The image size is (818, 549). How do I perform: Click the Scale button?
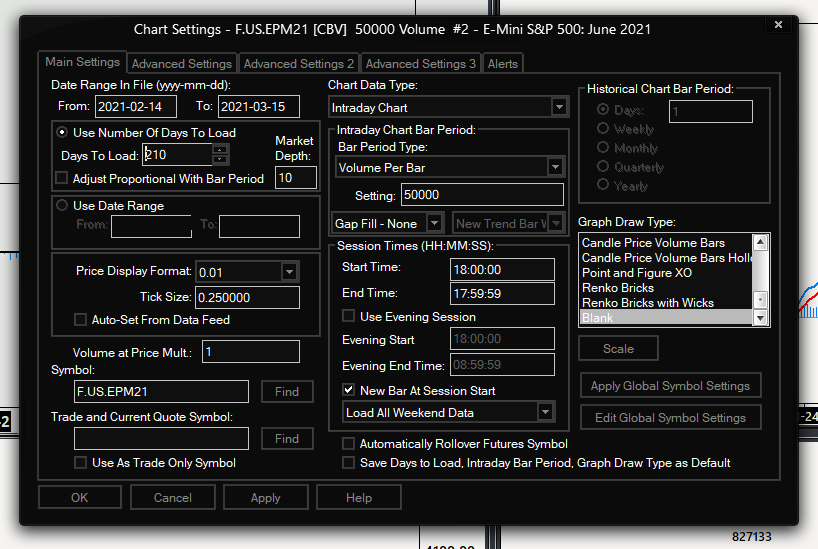point(618,349)
